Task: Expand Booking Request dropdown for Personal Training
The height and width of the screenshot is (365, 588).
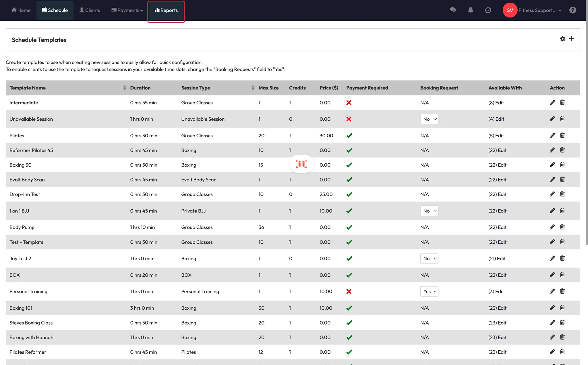Action: [429, 291]
